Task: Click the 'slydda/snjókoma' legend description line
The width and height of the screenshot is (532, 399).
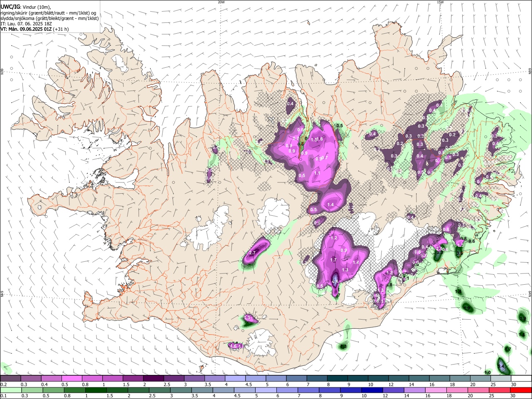Action: [49, 18]
